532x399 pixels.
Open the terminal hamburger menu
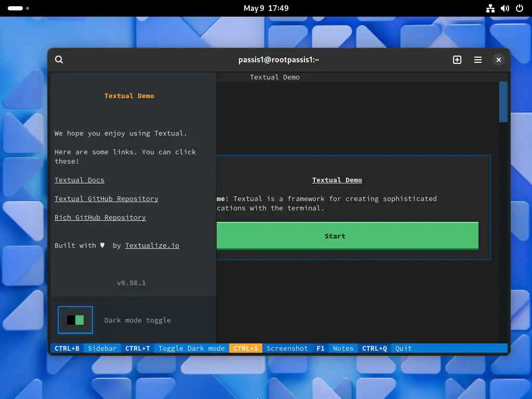click(478, 60)
